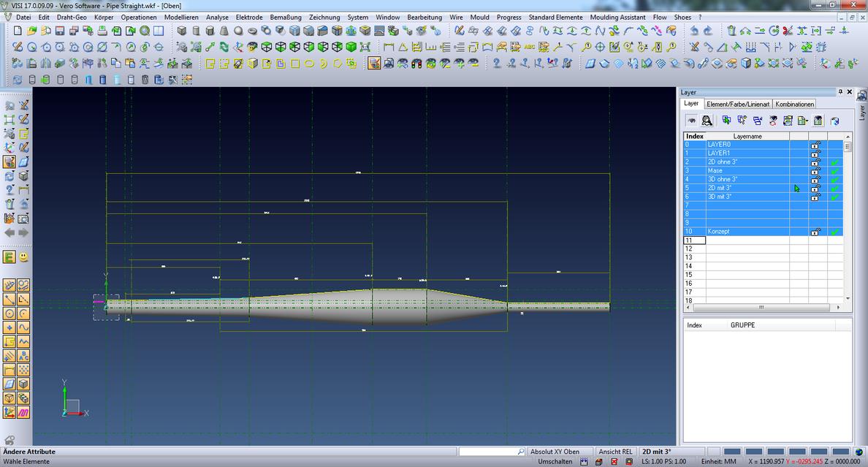This screenshot has height=467, width=868.
Task: Select the sphere solid creation tool
Action: 238,31
